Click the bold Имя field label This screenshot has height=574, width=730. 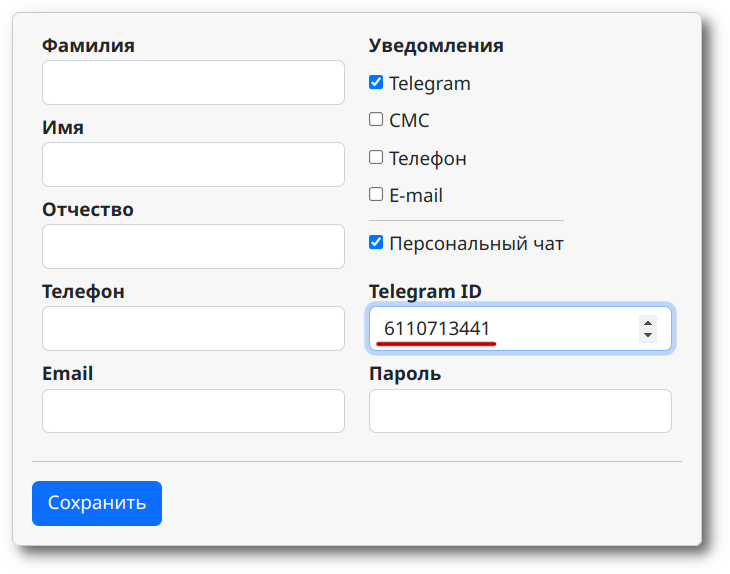[63, 127]
